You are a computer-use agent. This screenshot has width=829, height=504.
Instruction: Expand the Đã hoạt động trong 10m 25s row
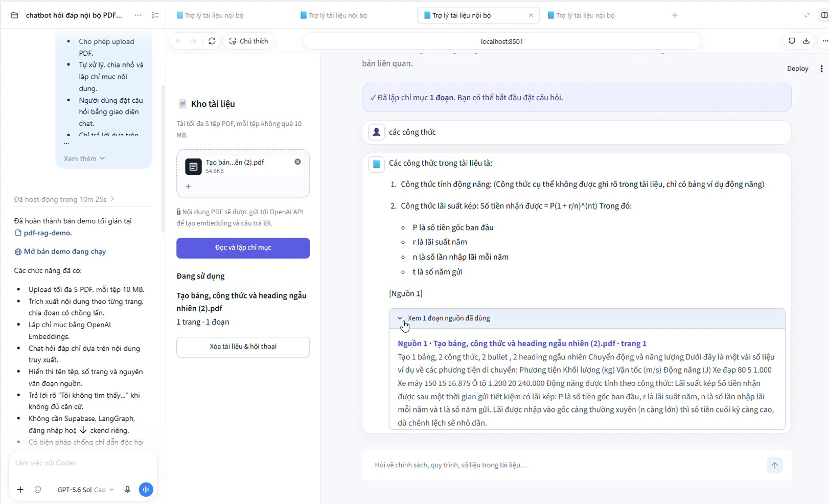(64, 199)
